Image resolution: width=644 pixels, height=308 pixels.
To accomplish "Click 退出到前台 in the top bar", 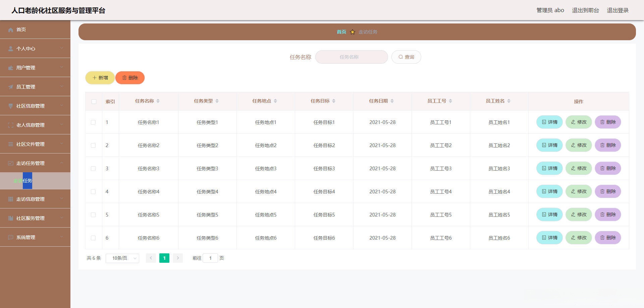I will (x=585, y=10).
